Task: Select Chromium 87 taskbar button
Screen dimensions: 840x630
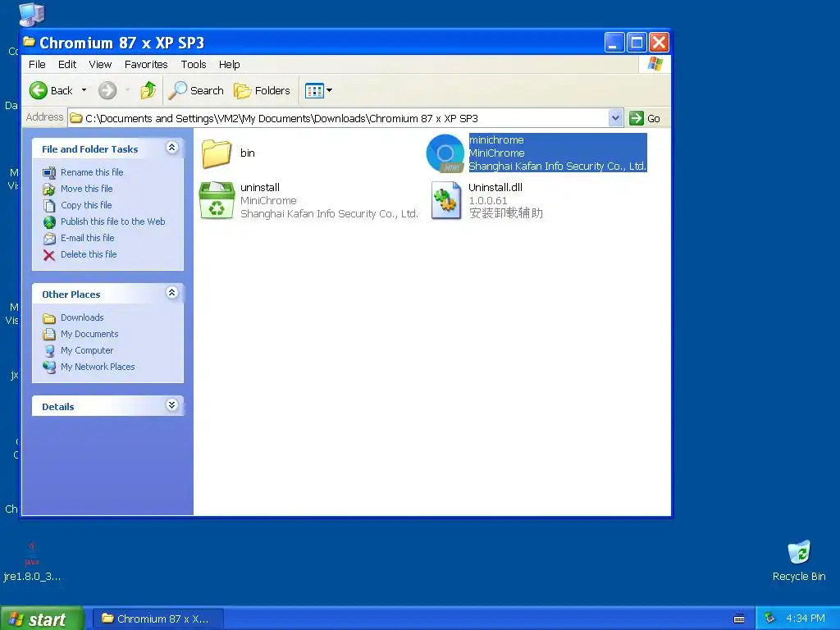Action: [x=158, y=619]
